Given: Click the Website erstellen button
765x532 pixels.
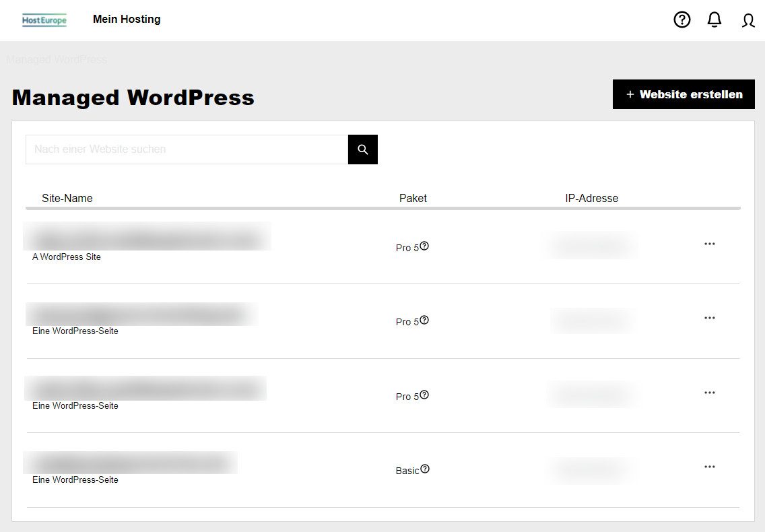Looking at the screenshot, I should point(684,94).
